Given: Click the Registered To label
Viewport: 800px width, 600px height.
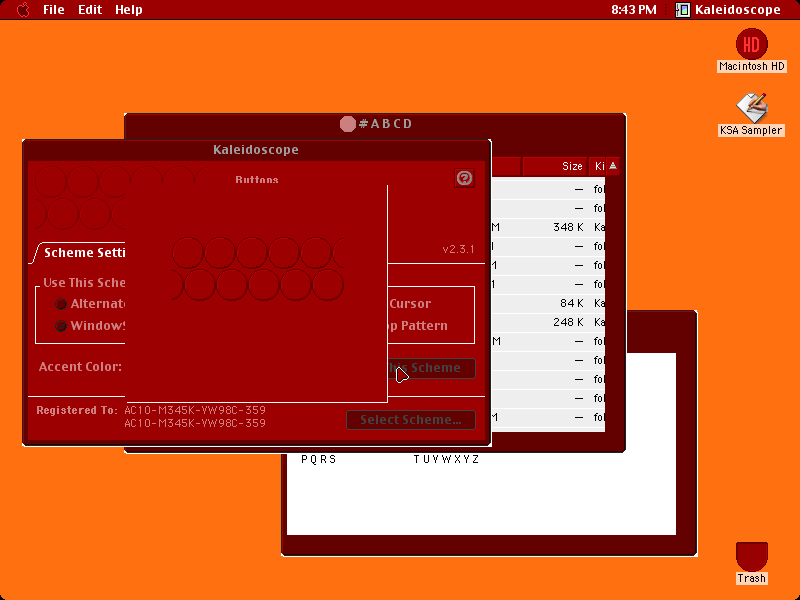Looking at the screenshot, I should click(77, 410).
